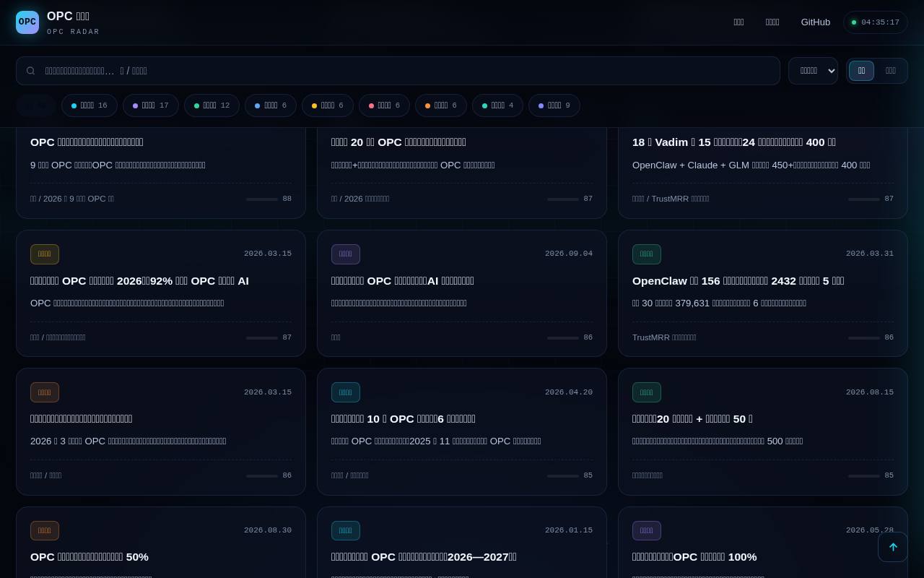
Task: Click orange category tag on 2026.08.30 card
Action: click(45, 530)
